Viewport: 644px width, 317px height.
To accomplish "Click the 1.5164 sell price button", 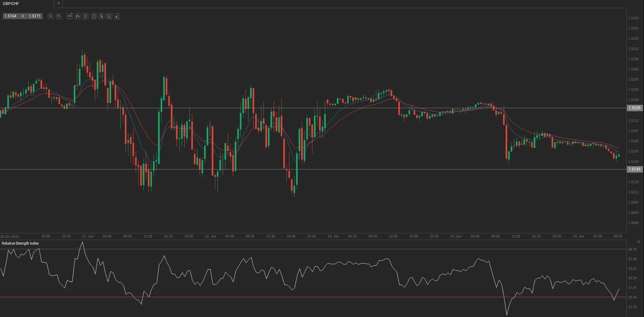I will pos(11,16).
